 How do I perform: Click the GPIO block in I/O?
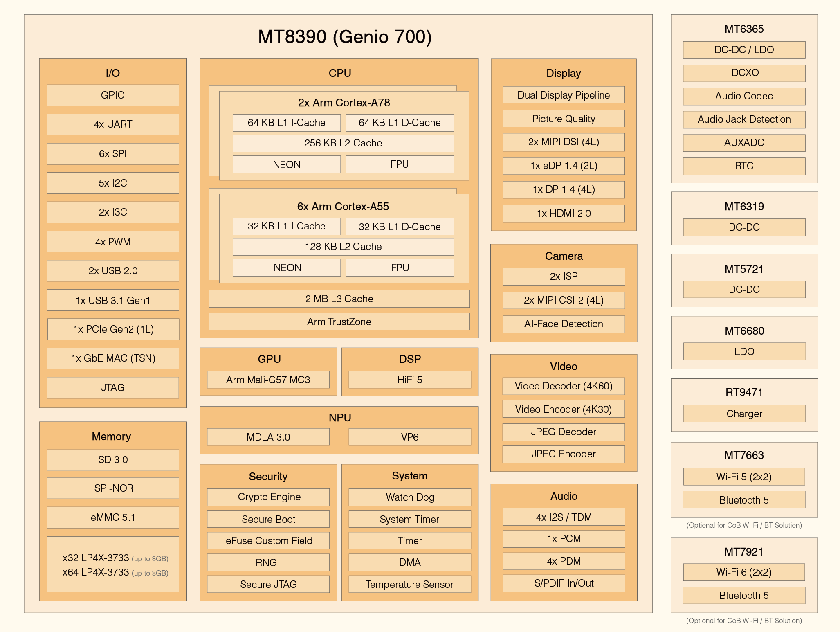pos(113,95)
